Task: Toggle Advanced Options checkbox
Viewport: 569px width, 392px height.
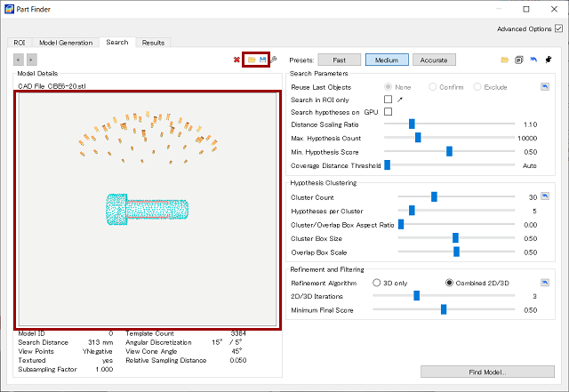Action: (558, 28)
